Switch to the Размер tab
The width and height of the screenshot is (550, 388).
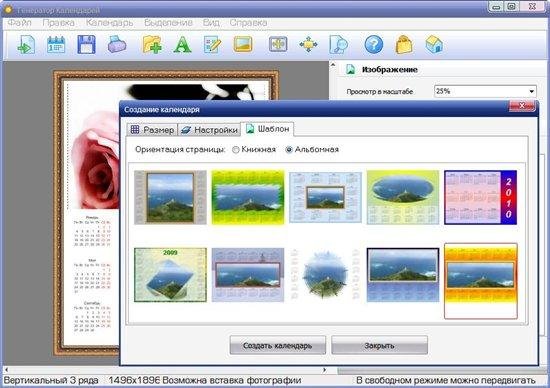point(152,130)
